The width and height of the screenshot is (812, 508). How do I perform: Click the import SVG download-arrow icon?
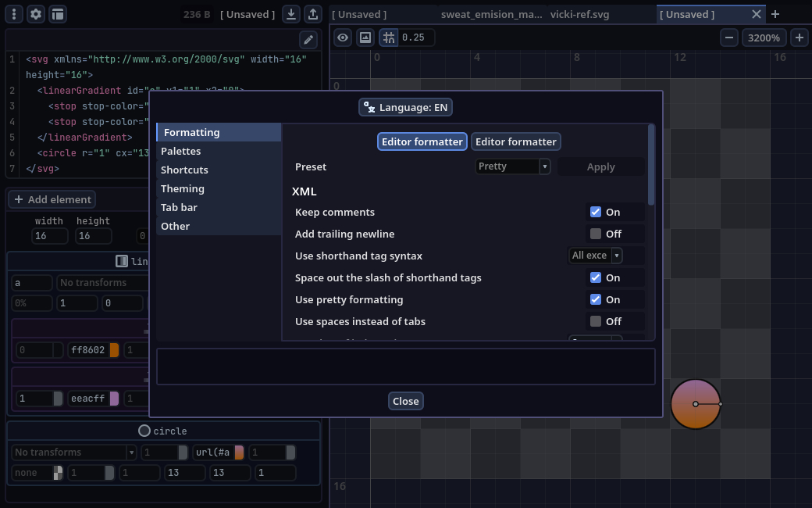pos(291,14)
